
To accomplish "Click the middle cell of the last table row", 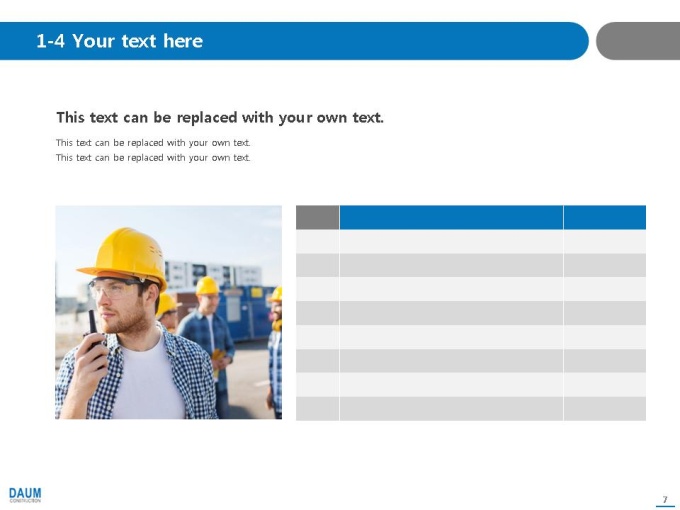I will 451,409.
